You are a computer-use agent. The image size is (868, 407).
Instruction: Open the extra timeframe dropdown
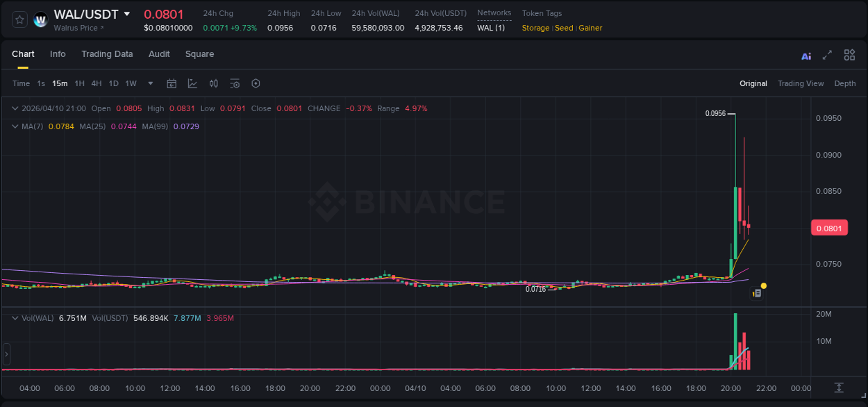tap(149, 83)
